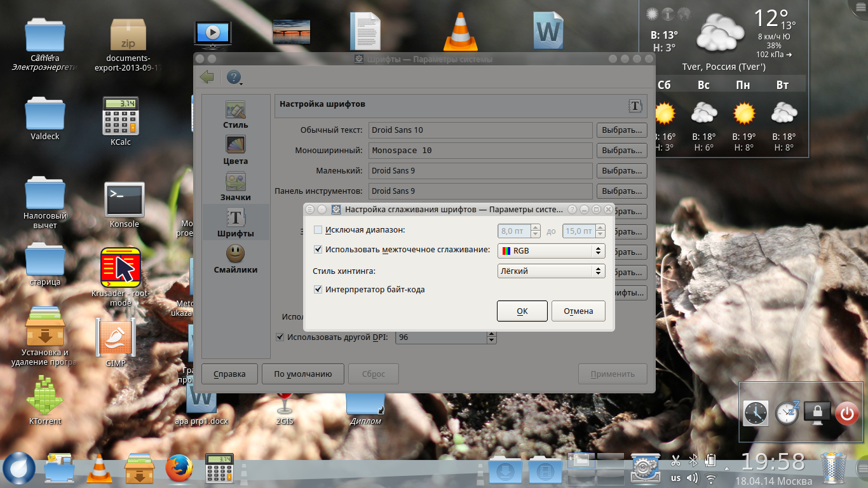Open the help icon in the settings toolbar
Screen dimensions: 868x488
pos(234,78)
